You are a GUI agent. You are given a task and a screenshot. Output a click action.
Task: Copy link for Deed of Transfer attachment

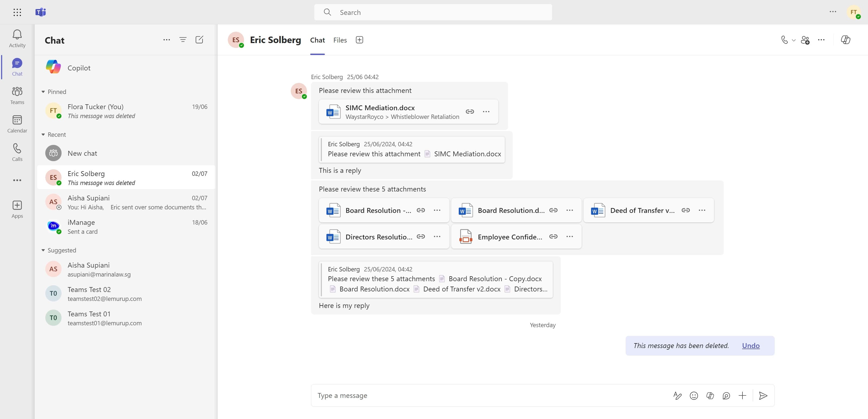click(x=686, y=210)
